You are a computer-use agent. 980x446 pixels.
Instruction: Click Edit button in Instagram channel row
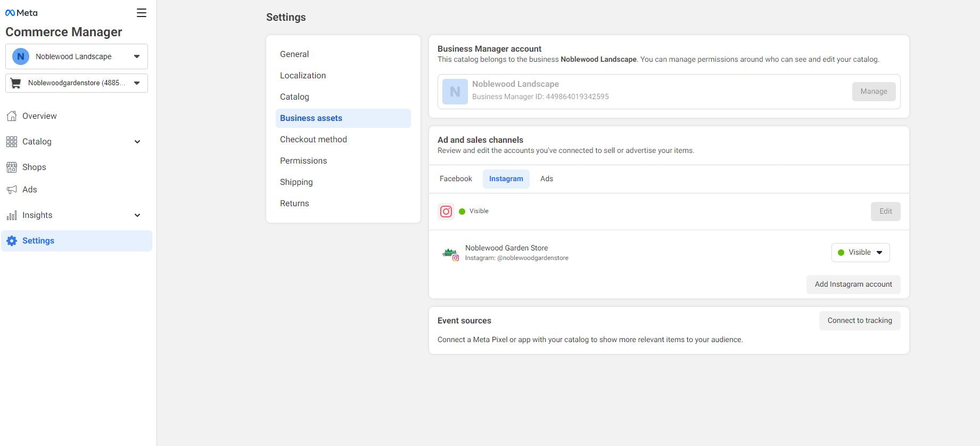point(885,212)
